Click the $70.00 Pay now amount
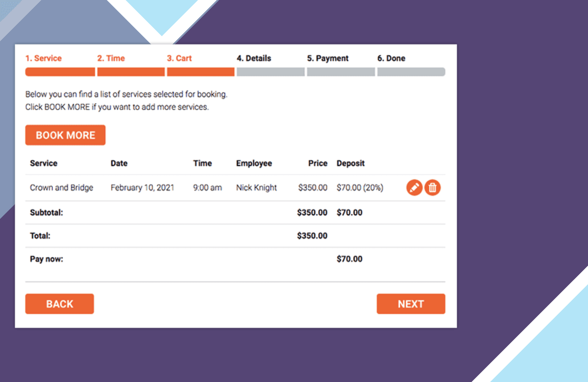This screenshot has width=588, height=382. (x=349, y=259)
